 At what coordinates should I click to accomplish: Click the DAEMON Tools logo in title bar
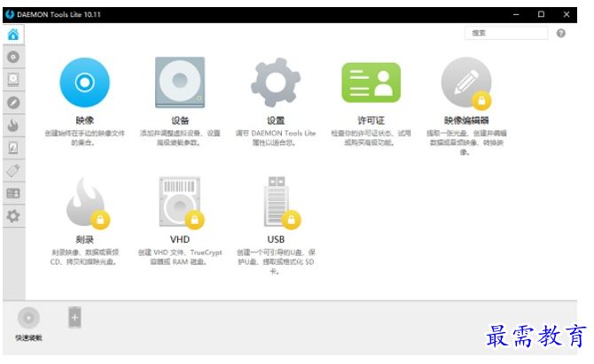10,14
